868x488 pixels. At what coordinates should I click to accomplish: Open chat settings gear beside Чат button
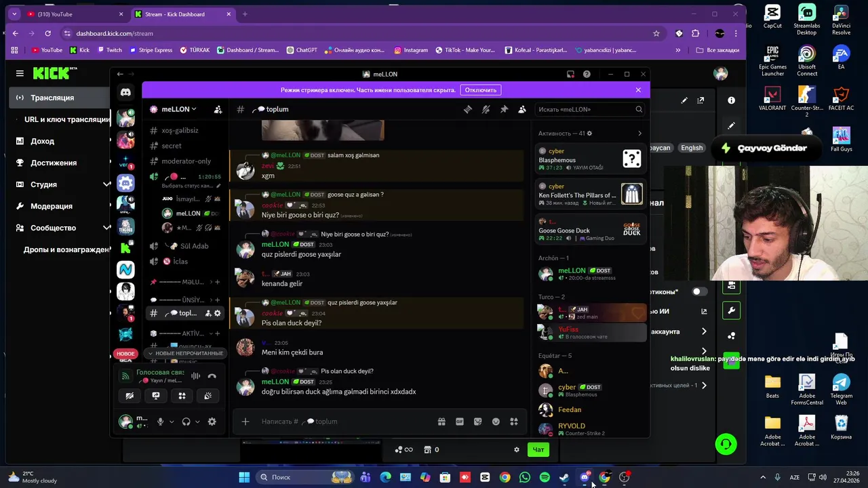[x=517, y=449]
